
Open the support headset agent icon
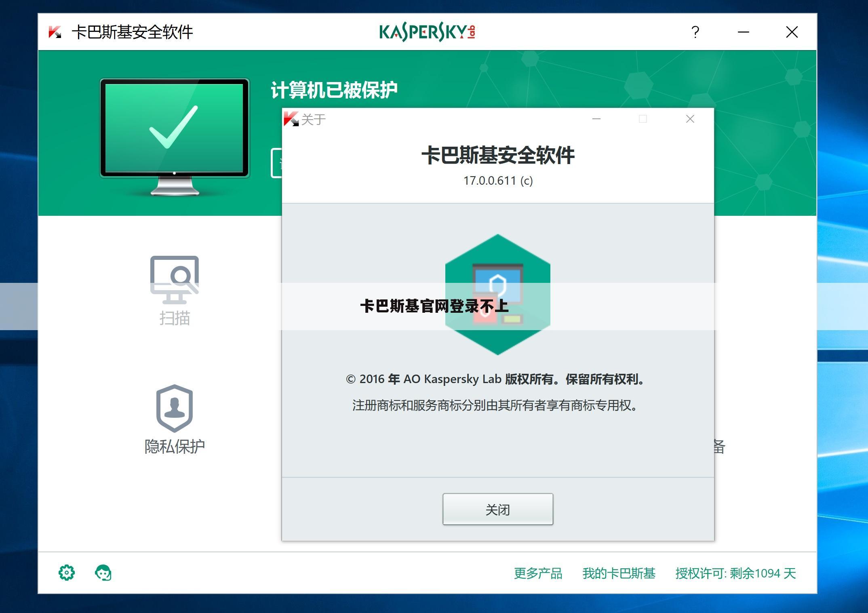coord(103,573)
